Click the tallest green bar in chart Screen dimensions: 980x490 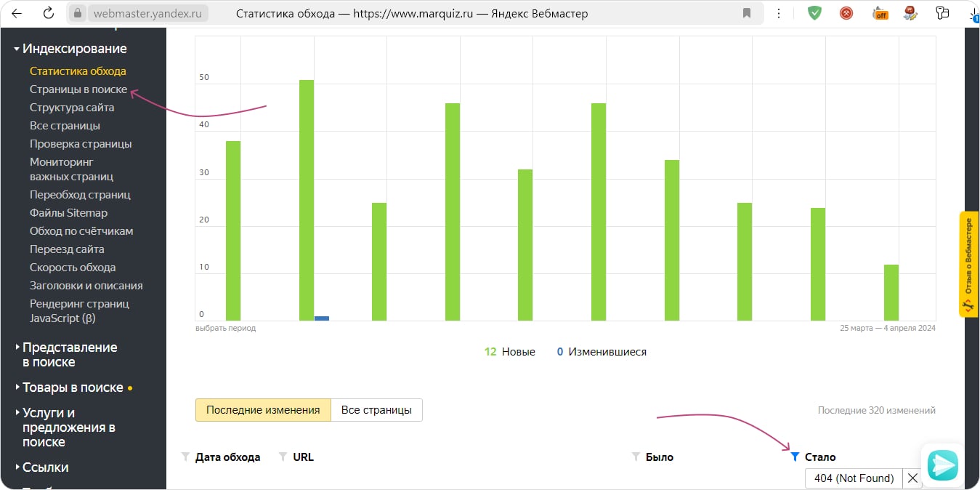pyautogui.click(x=307, y=200)
